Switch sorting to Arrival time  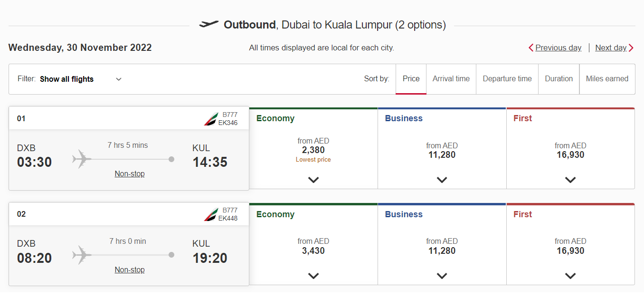[x=451, y=78]
